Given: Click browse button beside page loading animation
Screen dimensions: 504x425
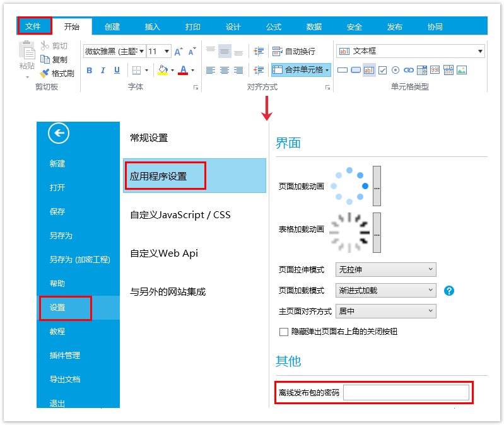Looking at the screenshot, I should click(377, 186).
